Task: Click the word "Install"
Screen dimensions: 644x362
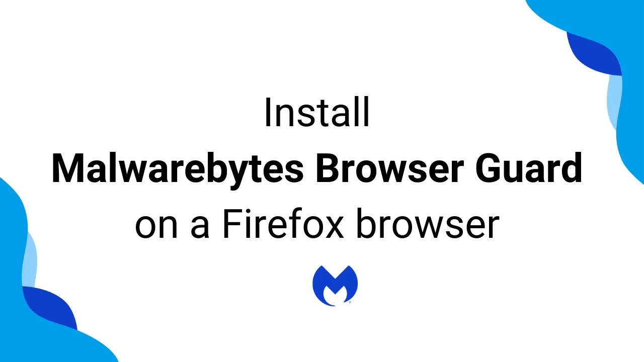Action: [x=317, y=113]
